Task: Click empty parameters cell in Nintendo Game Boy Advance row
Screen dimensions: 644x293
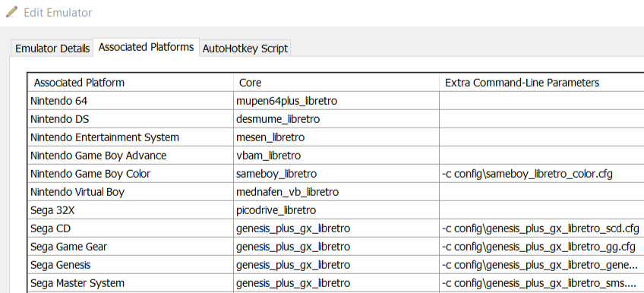Action: (541, 156)
